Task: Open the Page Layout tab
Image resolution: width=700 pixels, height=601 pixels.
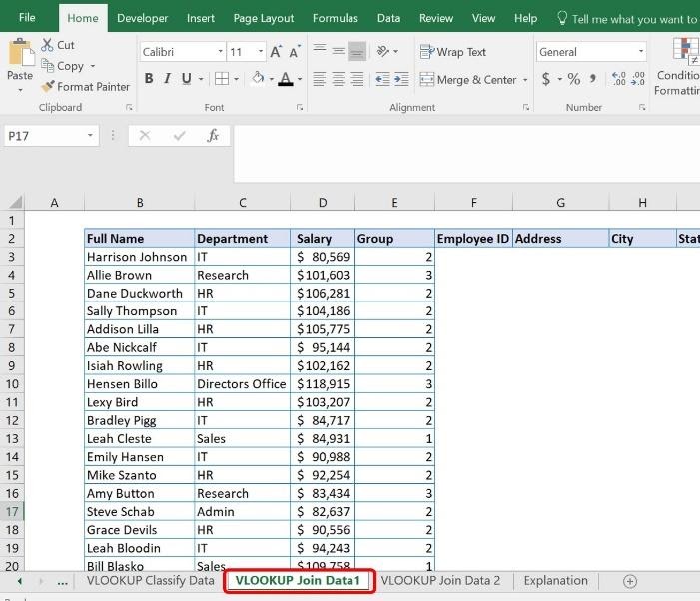Action: pyautogui.click(x=264, y=18)
